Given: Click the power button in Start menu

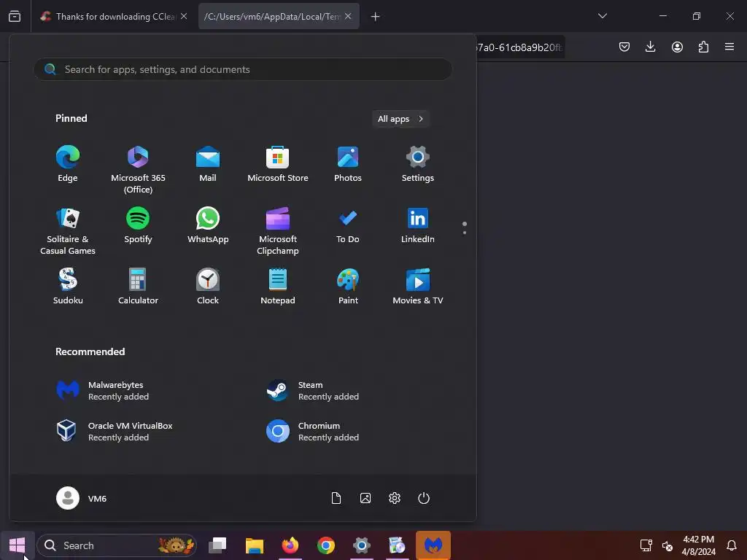Looking at the screenshot, I should 424,498.
